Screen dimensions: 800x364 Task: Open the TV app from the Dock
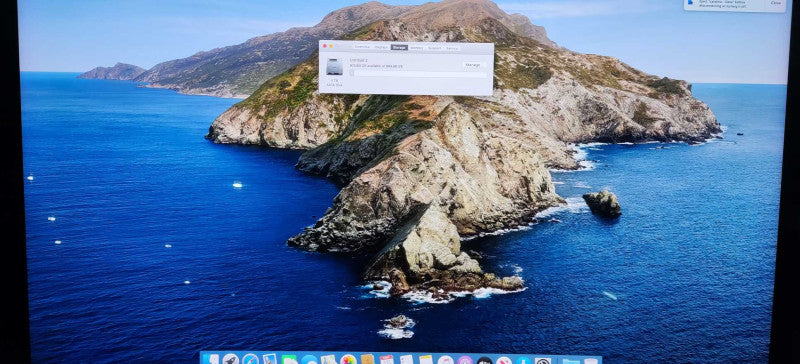tap(484, 360)
